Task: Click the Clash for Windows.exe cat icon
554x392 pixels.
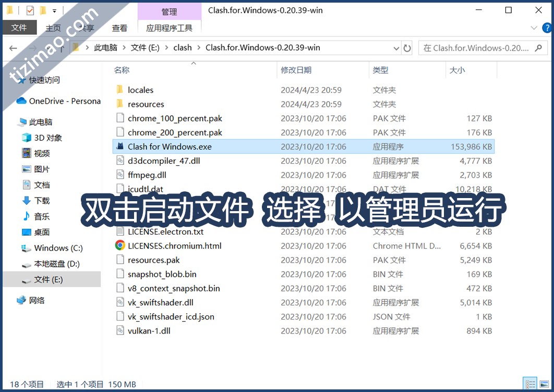Action: click(x=120, y=146)
